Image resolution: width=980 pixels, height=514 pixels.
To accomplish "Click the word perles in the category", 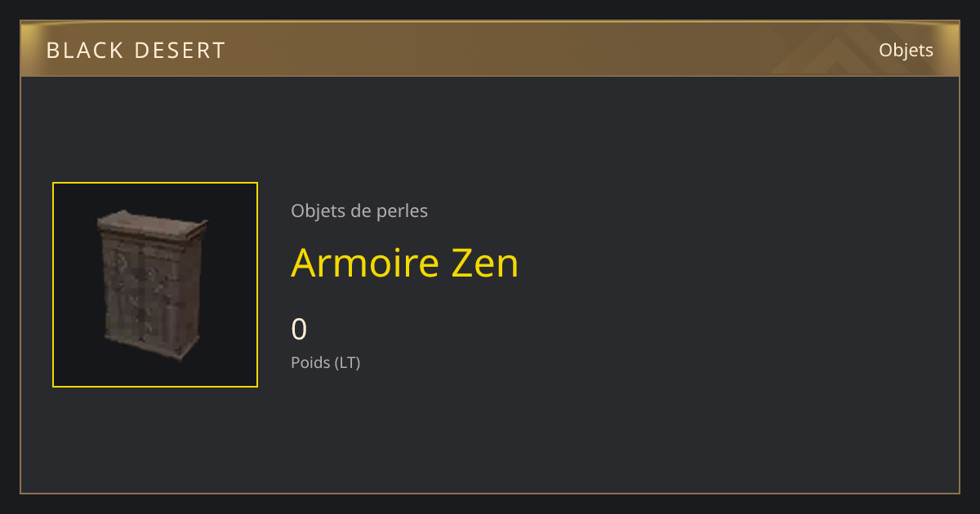I will point(403,211).
